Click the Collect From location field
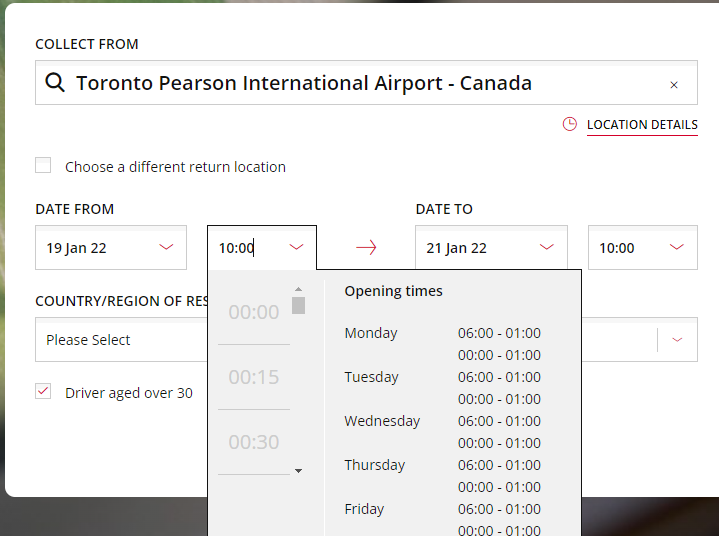The image size is (719, 536). 360,83
